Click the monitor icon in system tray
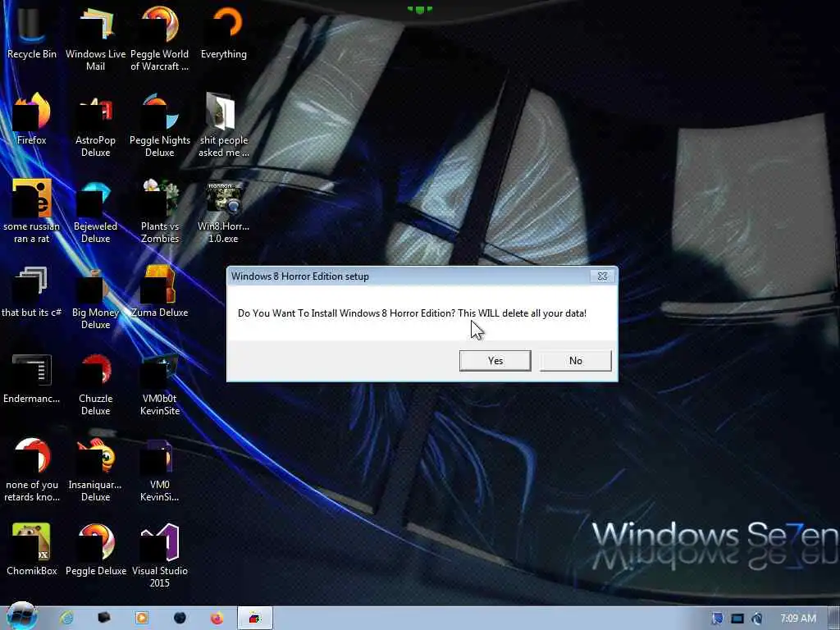This screenshot has width=840, height=630. pos(737,619)
